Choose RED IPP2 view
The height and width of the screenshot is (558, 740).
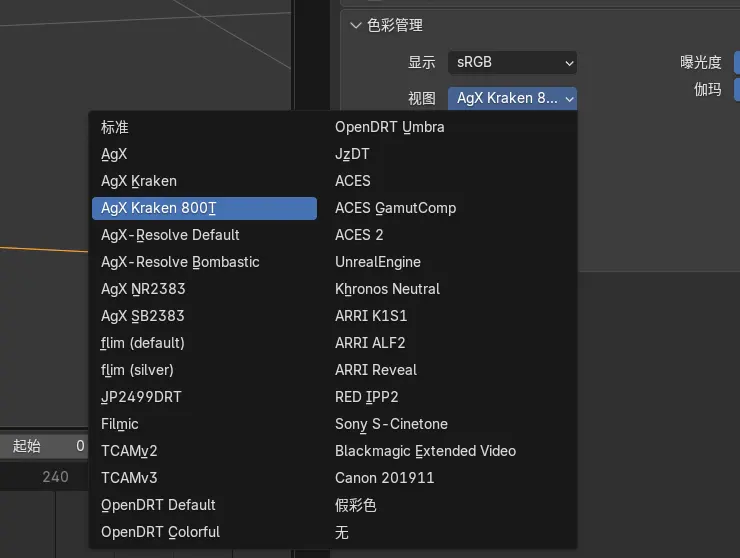tap(451, 397)
